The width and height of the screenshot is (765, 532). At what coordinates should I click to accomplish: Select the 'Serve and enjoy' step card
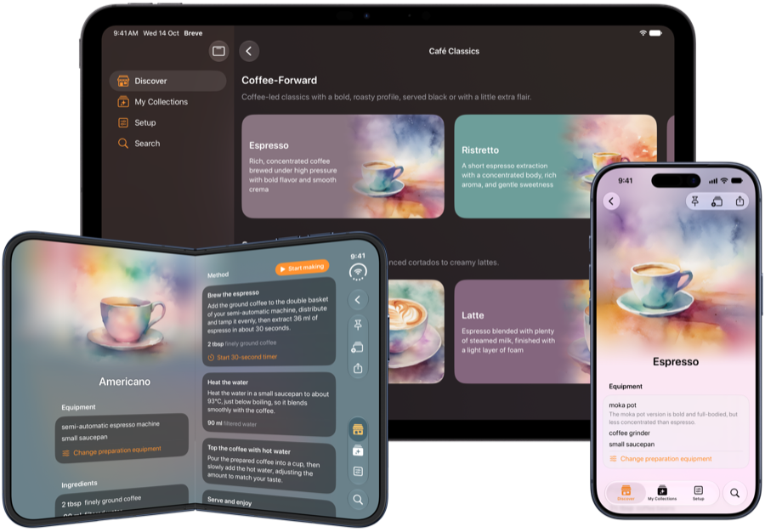[x=269, y=501]
